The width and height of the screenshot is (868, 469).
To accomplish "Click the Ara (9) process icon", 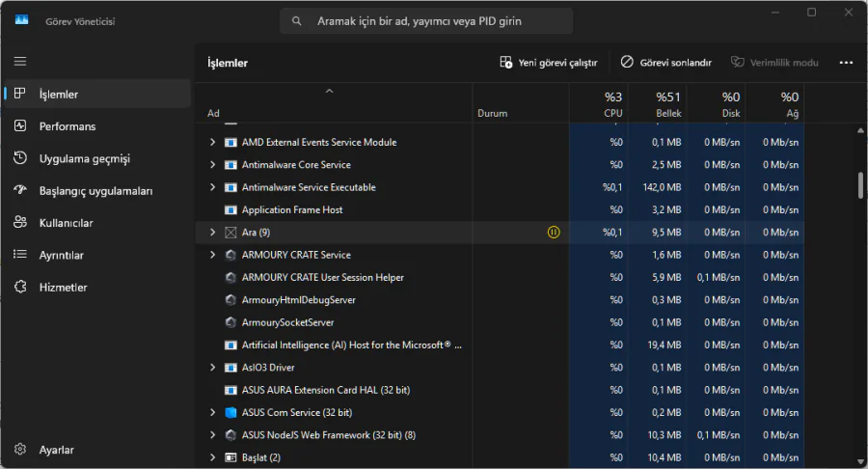I will [x=231, y=233].
